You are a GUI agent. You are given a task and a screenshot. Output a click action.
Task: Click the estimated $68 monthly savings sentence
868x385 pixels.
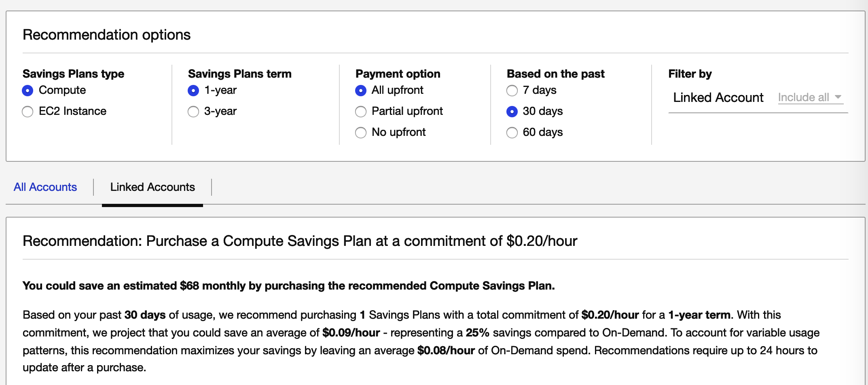click(x=288, y=286)
